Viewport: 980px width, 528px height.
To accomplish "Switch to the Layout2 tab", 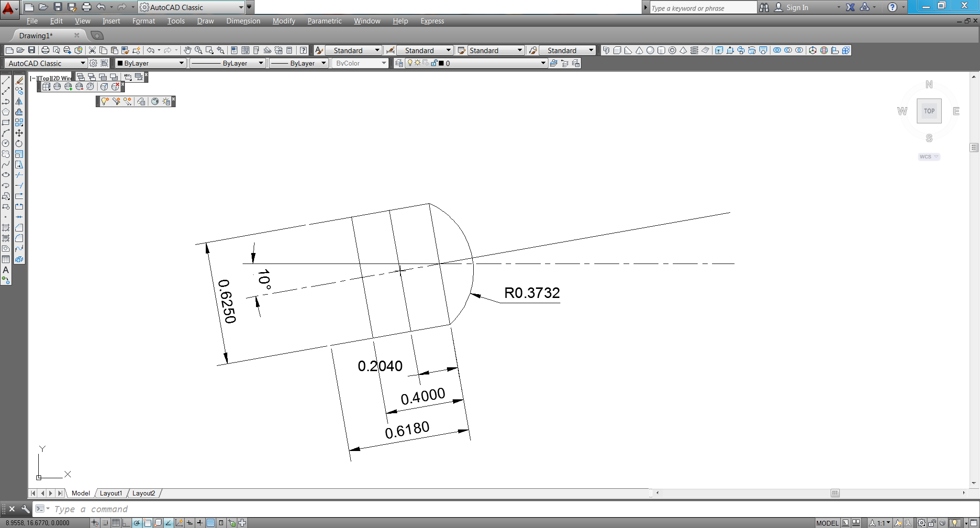I will click(x=144, y=493).
